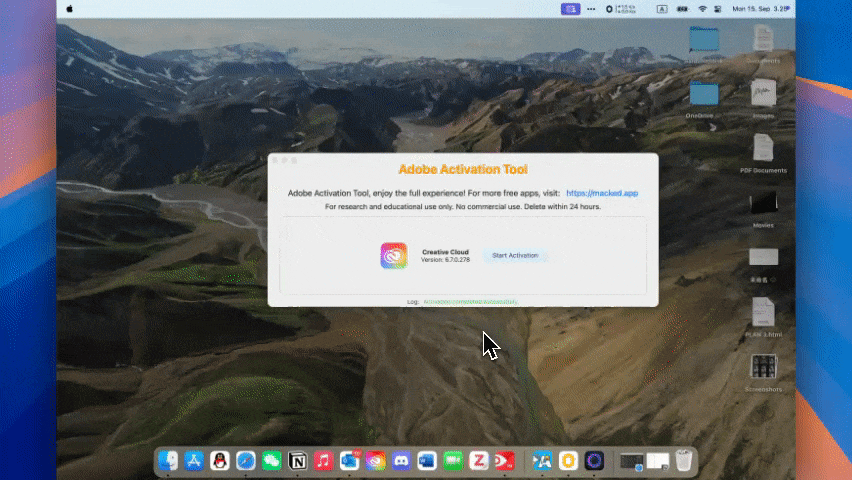The image size is (852, 480).
Task: Open WeChat from the Dock
Action: (x=272, y=461)
